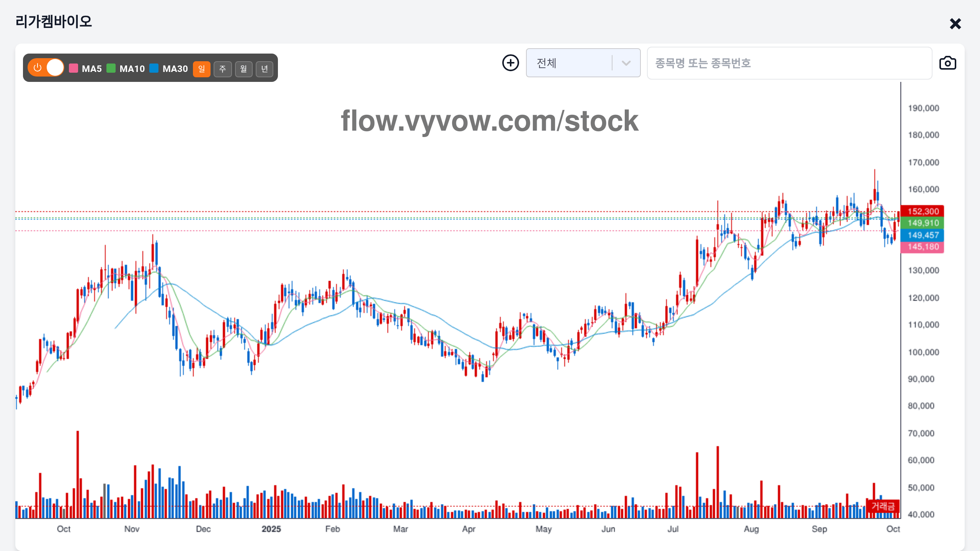Toggle the orange power switch
The image size is (980, 551).
pos(46,68)
